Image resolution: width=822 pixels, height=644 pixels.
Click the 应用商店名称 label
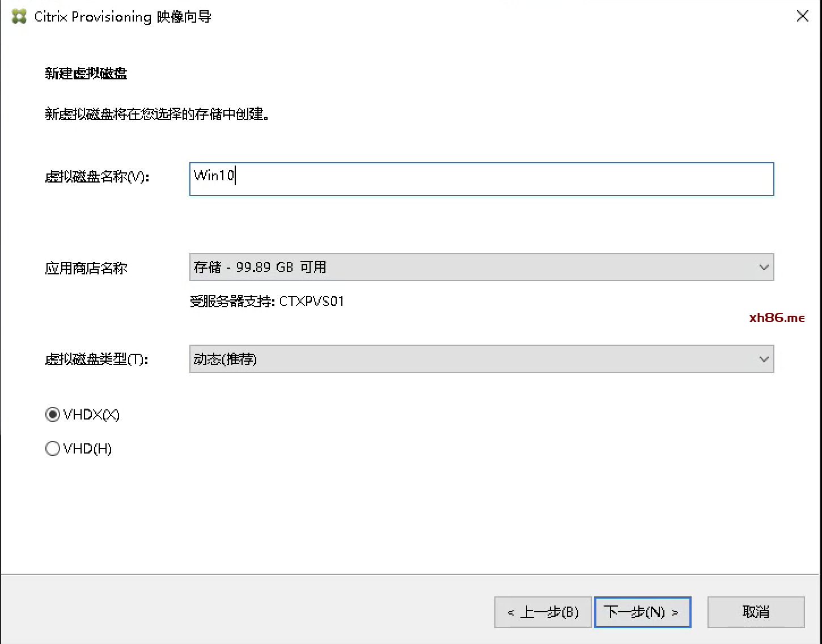point(86,268)
